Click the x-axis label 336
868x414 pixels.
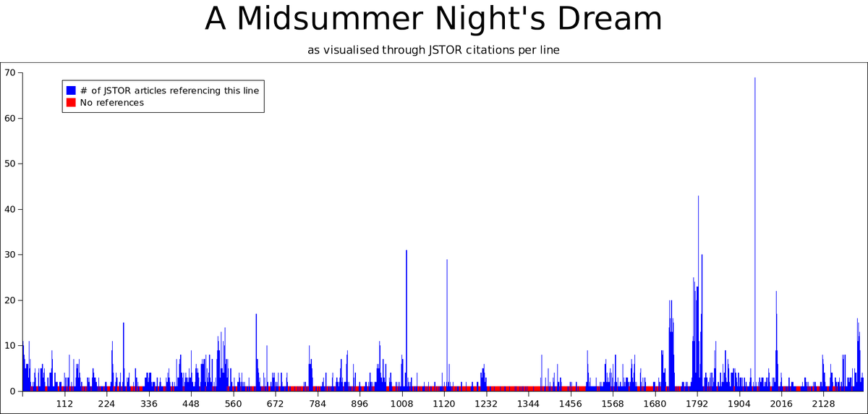pos(149,404)
